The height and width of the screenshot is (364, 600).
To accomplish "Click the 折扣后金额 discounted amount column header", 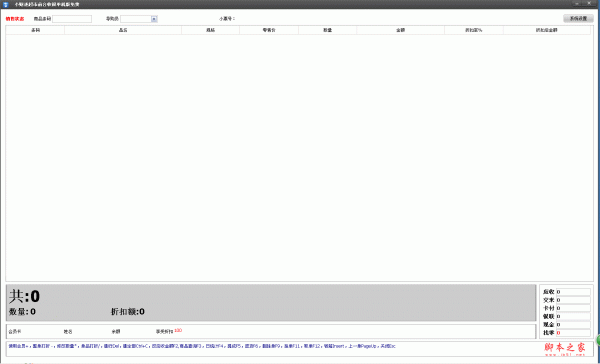I will (x=547, y=30).
